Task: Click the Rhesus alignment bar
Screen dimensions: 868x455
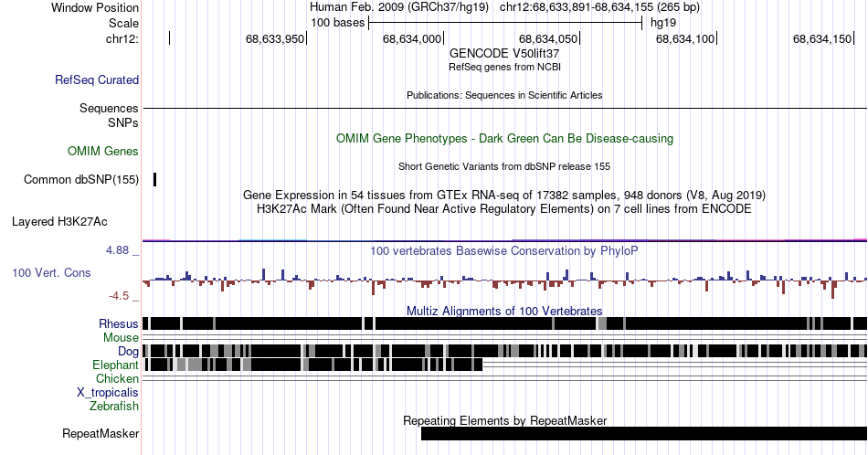Action: click(x=504, y=323)
